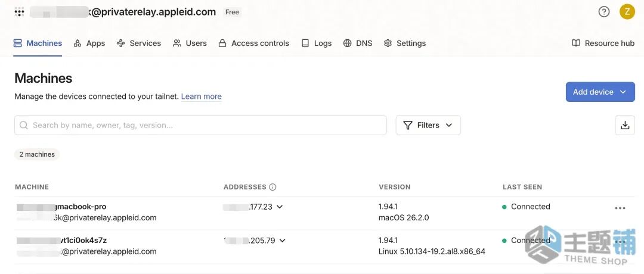644x274 pixels.
Task: Select the Logs tab
Action: [317, 43]
